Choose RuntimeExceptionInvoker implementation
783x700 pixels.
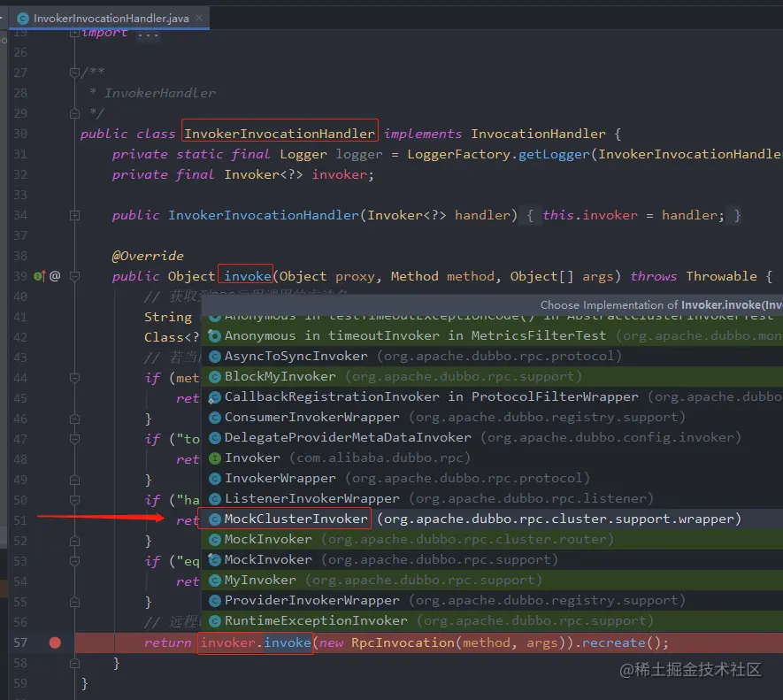[x=492, y=621]
